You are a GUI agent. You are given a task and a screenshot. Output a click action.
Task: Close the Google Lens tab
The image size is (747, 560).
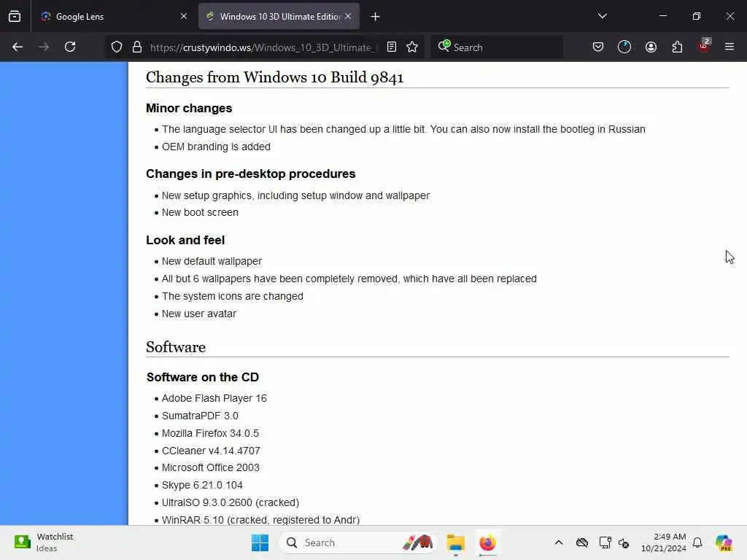pyautogui.click(x=184, y=16)
